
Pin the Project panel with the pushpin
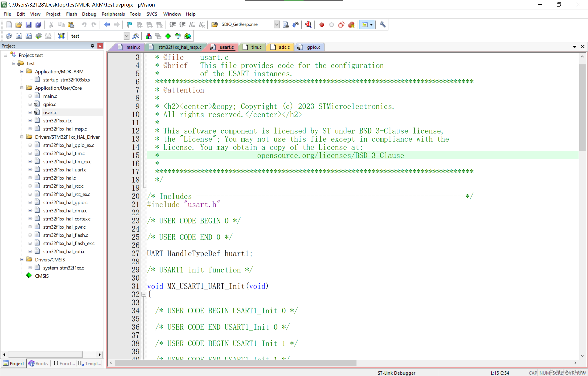[x=93, y=46]
